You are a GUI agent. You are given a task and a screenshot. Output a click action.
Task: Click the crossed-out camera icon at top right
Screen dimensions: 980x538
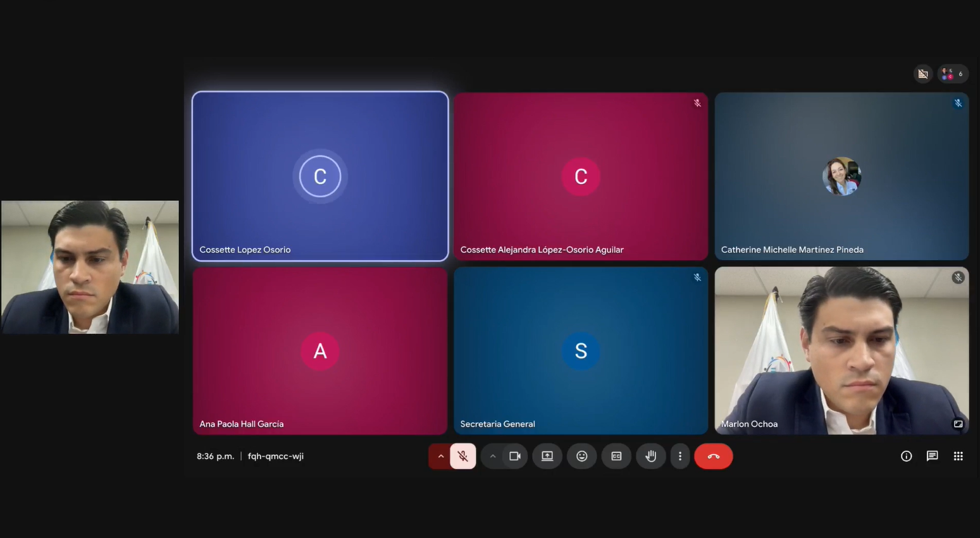point(923,74)
